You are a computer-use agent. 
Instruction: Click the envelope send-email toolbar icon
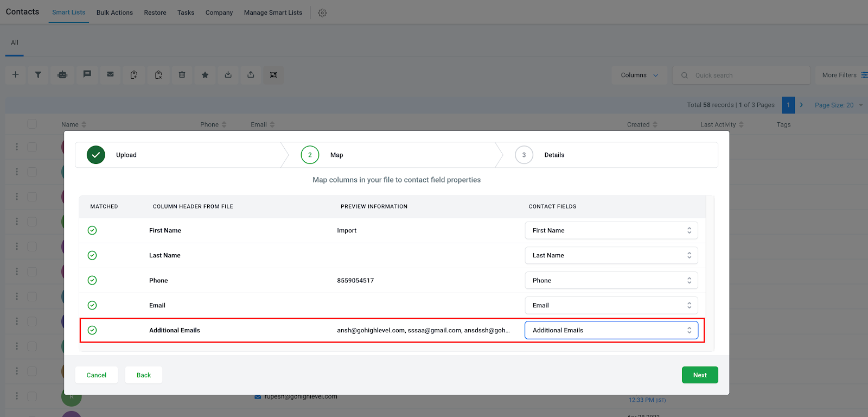[x=111, y=75]
